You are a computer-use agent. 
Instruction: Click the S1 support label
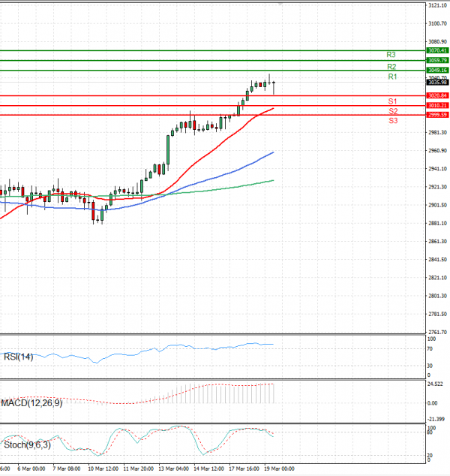pyautogui.click(x=392, y=101)
